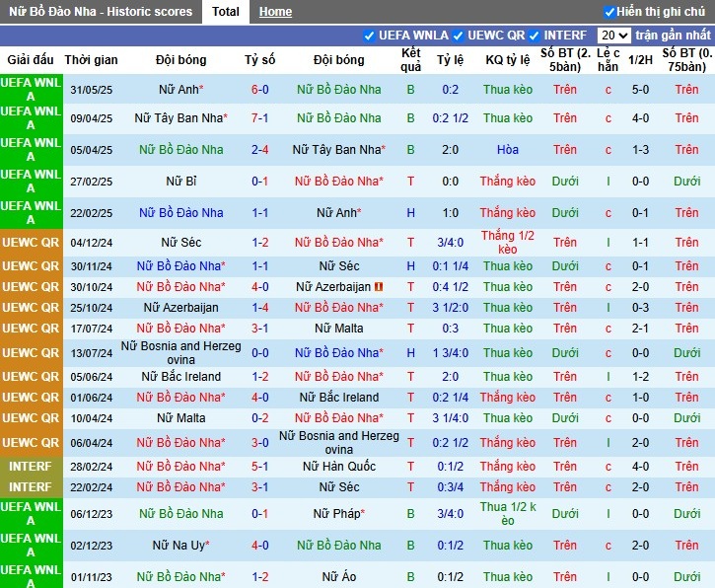Click Thắng 1/2 kèo result for 04/12/24

click(508, 243)
